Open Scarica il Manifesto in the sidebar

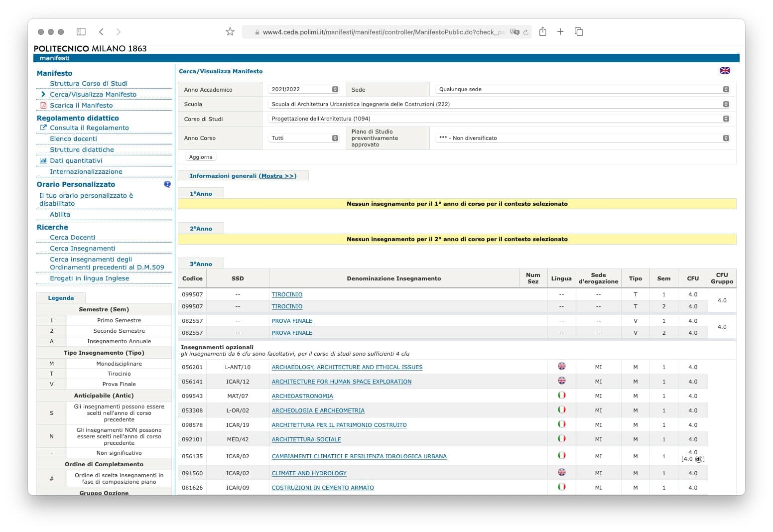click(x=81, y=105)
